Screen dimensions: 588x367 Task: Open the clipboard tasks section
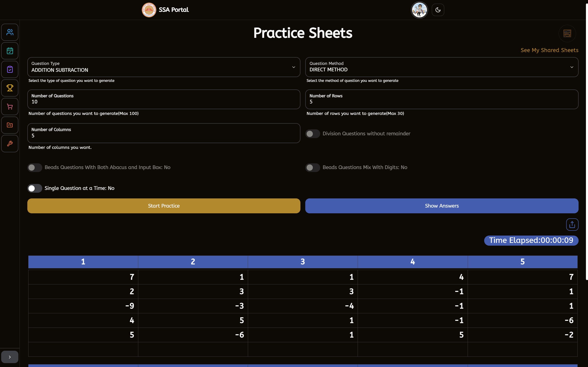coord(10,69)
